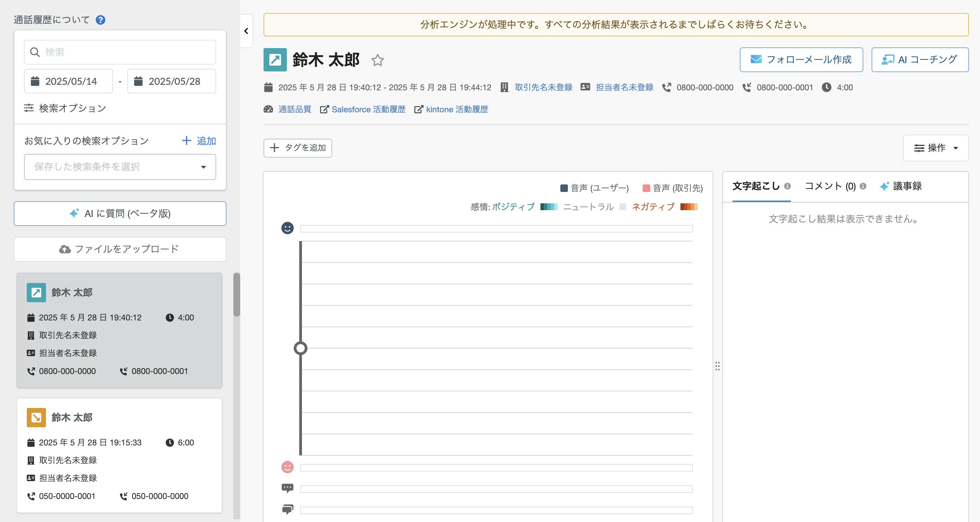Click the playback position handle on timeline

(301, 348)
